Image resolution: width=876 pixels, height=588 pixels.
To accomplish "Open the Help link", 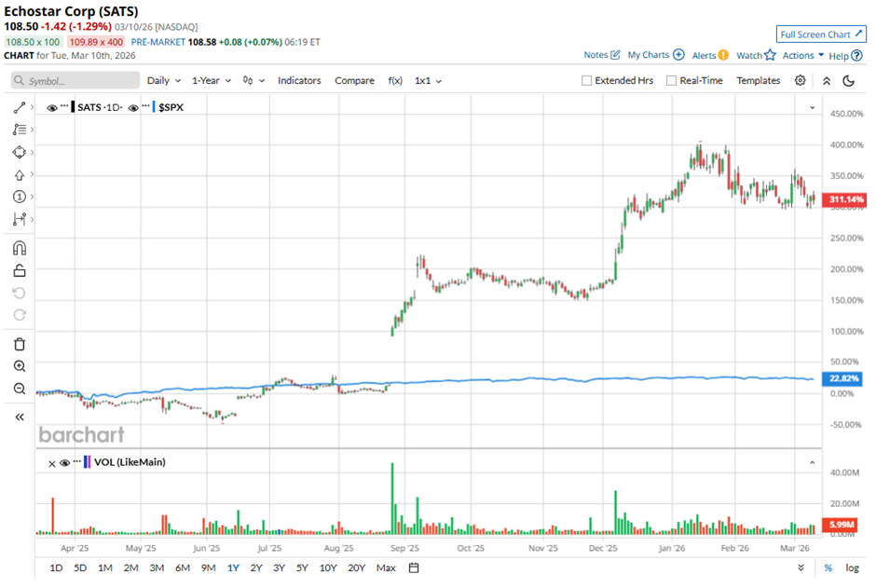I will tap(845, 55).
